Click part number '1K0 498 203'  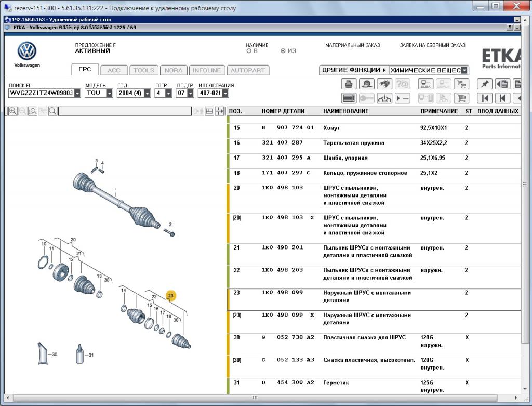(x=282, y=270)
